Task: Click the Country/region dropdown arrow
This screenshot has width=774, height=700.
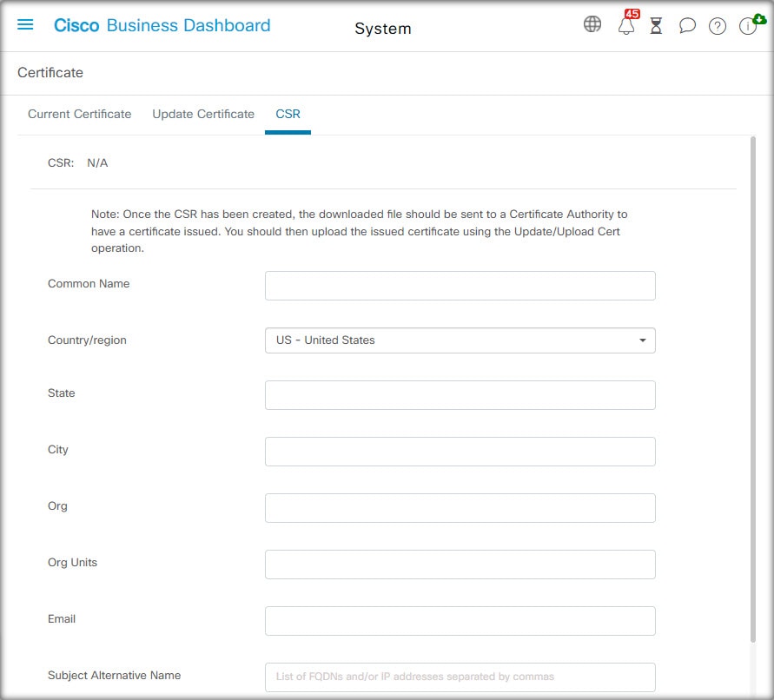Action: [642, 340]
